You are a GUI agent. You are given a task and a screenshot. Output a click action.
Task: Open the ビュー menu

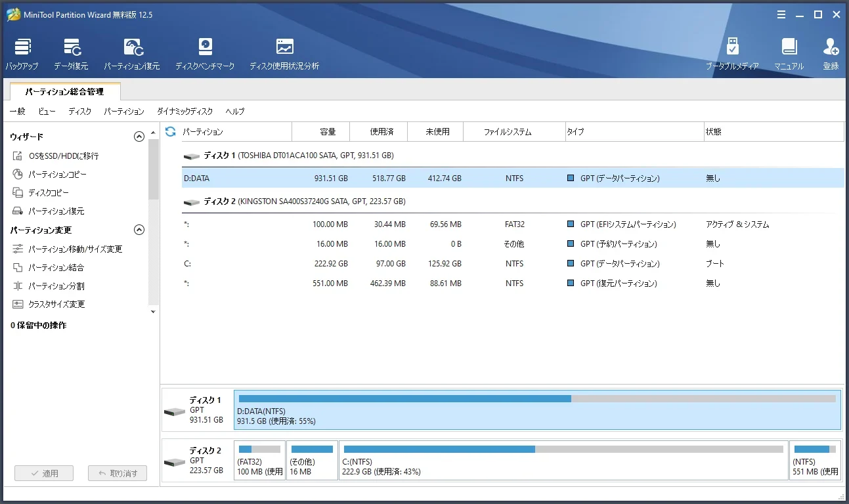pos(47,112)
